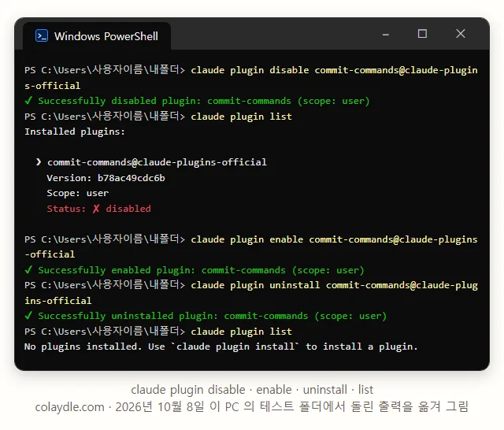Minimize the PowerShell window

pyautogui.click(x=386, y=34)
